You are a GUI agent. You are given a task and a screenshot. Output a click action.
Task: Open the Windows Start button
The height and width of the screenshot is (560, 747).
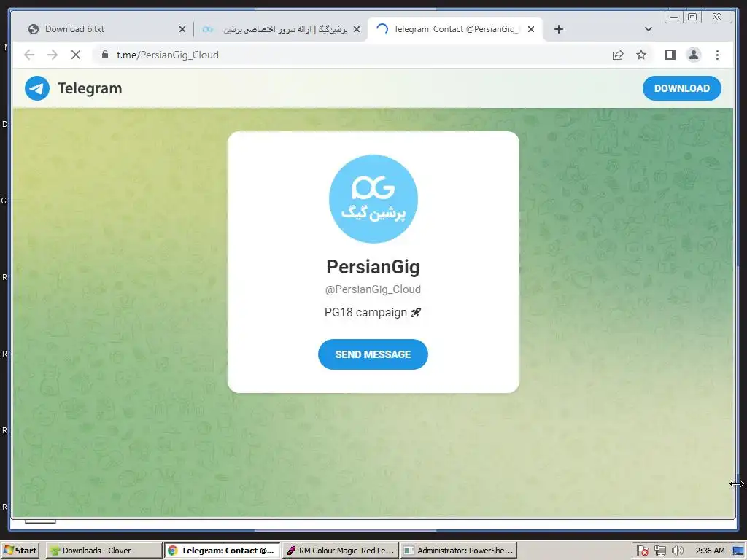(x=20, y=551)
